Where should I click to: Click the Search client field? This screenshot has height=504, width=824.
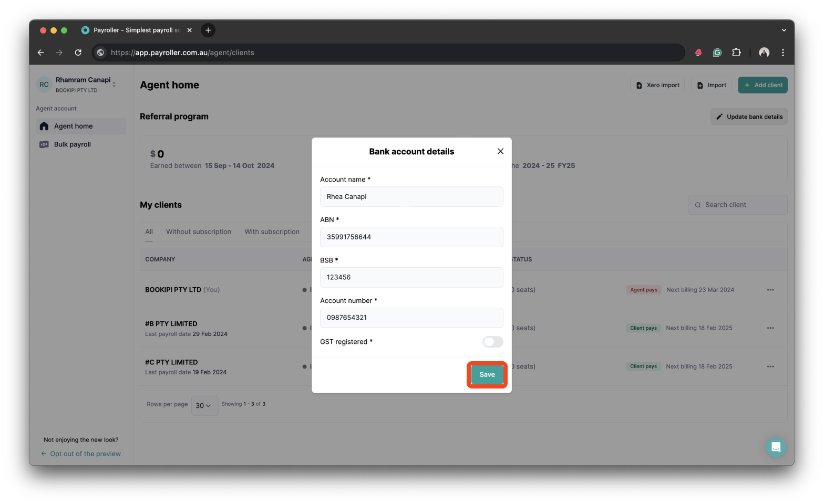point(737,205)
